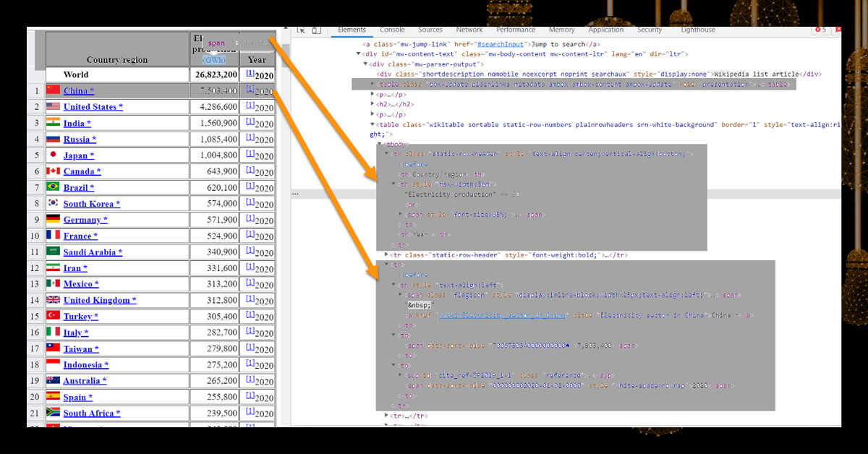Viewport: 868px width, 454px height.
Task: Click the Germany flag icon
Action: click(x=53, y=219)
